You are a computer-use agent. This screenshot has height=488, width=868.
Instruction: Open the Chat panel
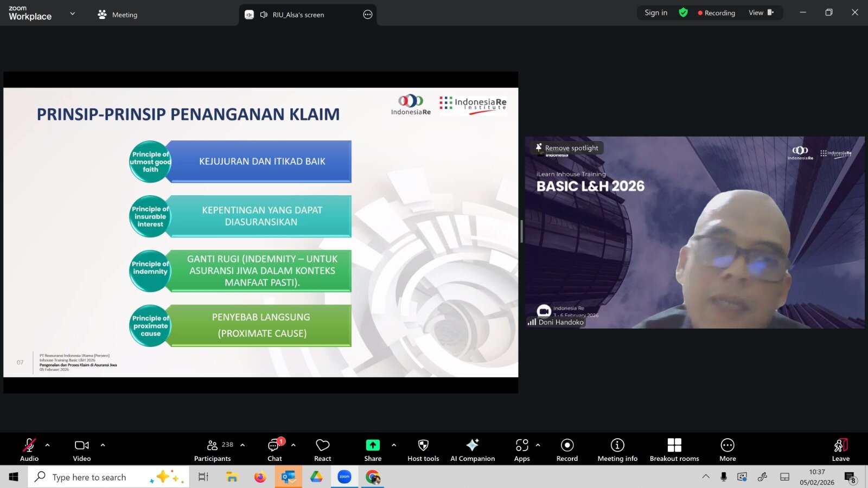click(275, 450)
